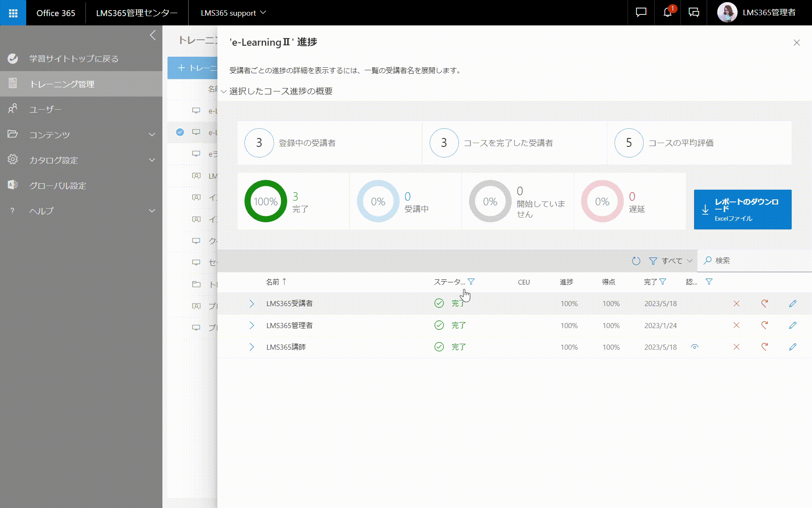Click the 0% 受講中 progress ring

pyautogui.click(x=378, y=201)
